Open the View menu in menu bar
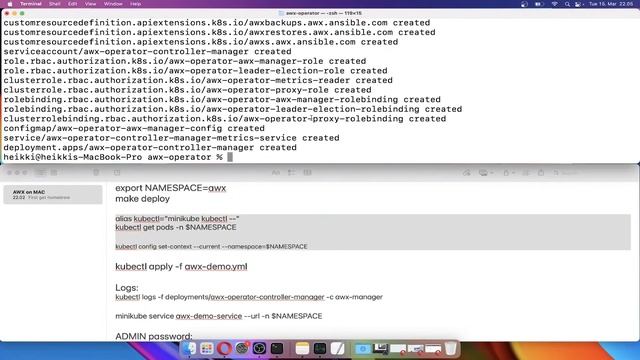This screenshot has height=360, width=640. pyautogui.click(x=91, y=4)
